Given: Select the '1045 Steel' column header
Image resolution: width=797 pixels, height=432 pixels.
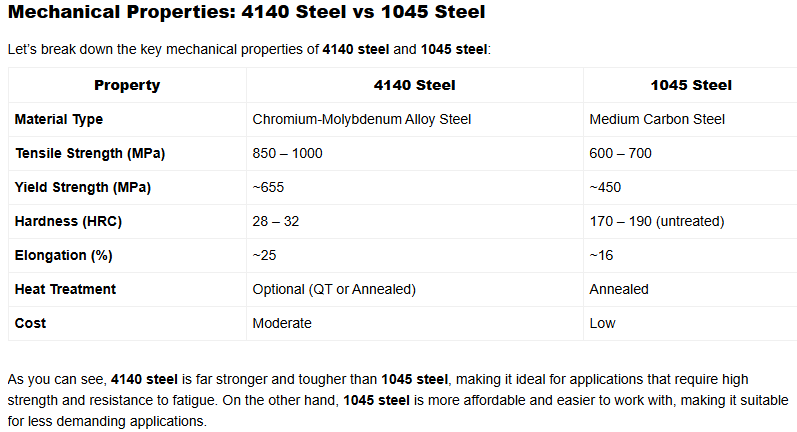Looking at the screenshot, I should click(690, 85).
